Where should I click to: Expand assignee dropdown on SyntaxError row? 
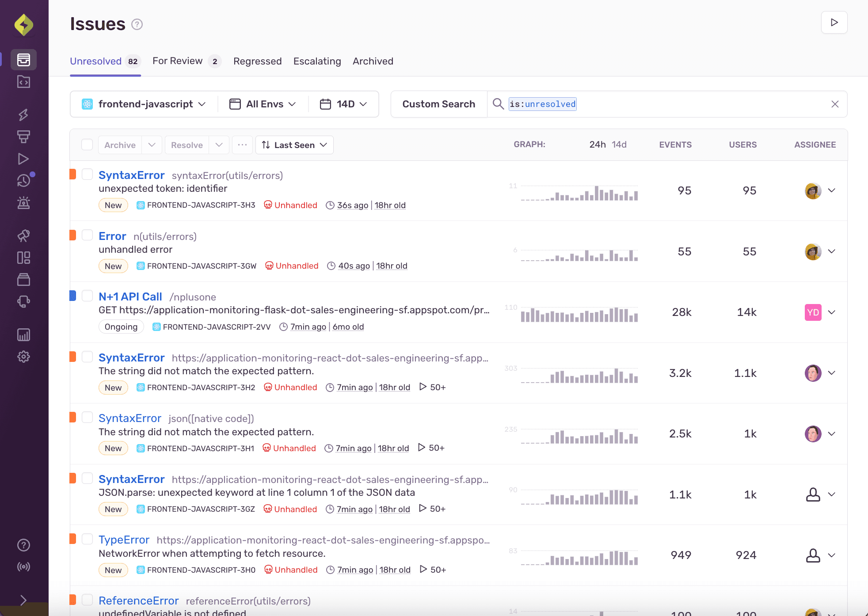click(x=831, y=190)
